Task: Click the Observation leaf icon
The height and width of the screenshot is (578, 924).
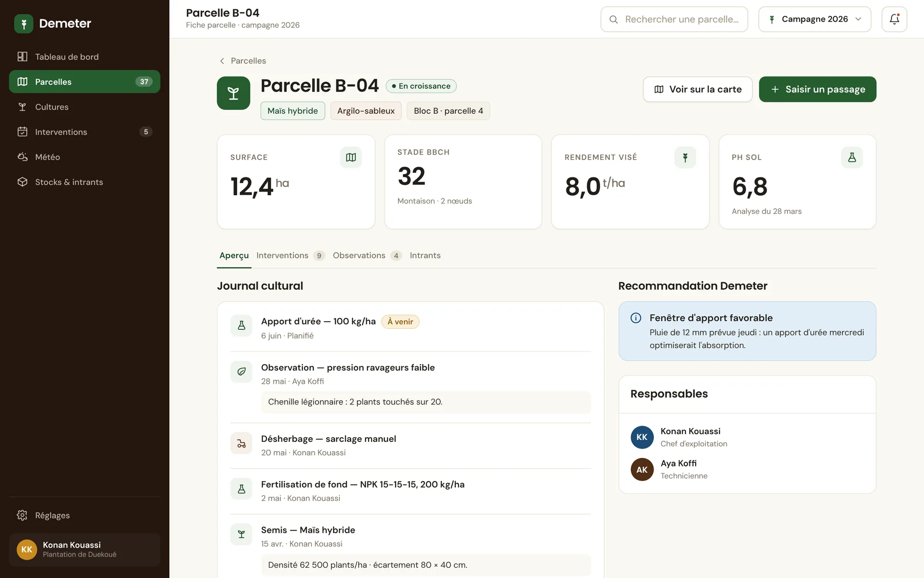Action: 241,371
